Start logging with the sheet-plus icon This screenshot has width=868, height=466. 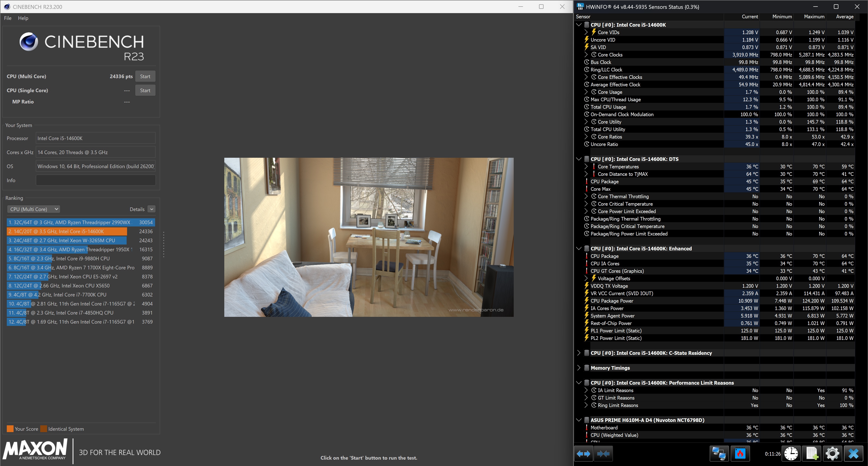812,454
